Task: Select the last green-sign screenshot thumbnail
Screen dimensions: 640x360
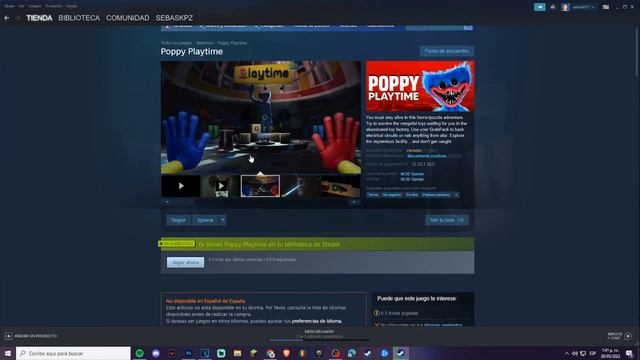Action: click(341, 186)
